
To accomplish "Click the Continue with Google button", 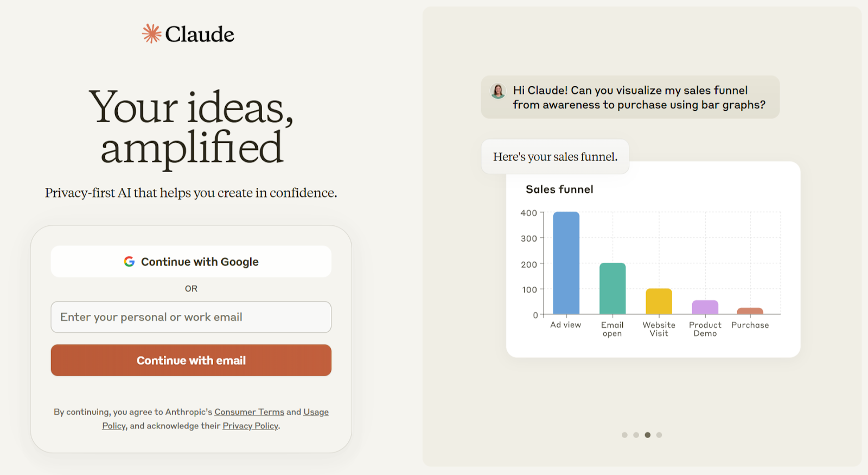I will click(x=191, y=262).
